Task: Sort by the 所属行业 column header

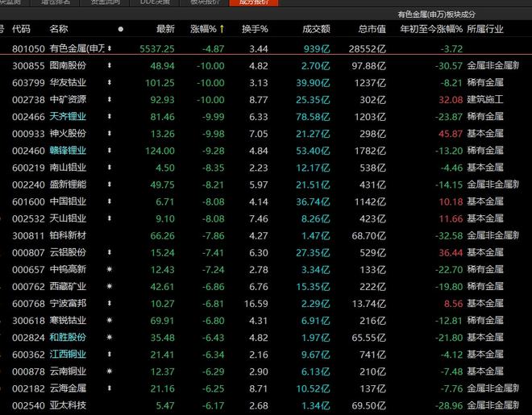Action: pos(485,29)
